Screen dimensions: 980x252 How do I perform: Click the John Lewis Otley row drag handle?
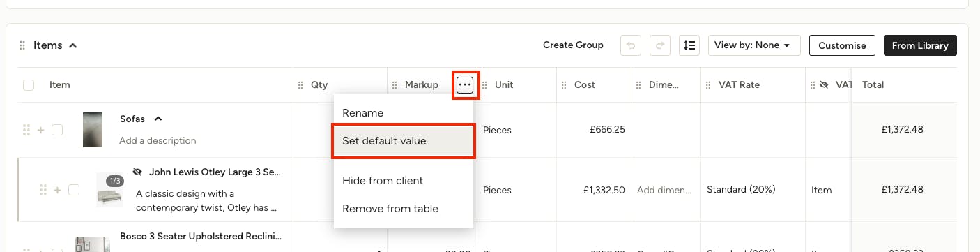point(43,190)
